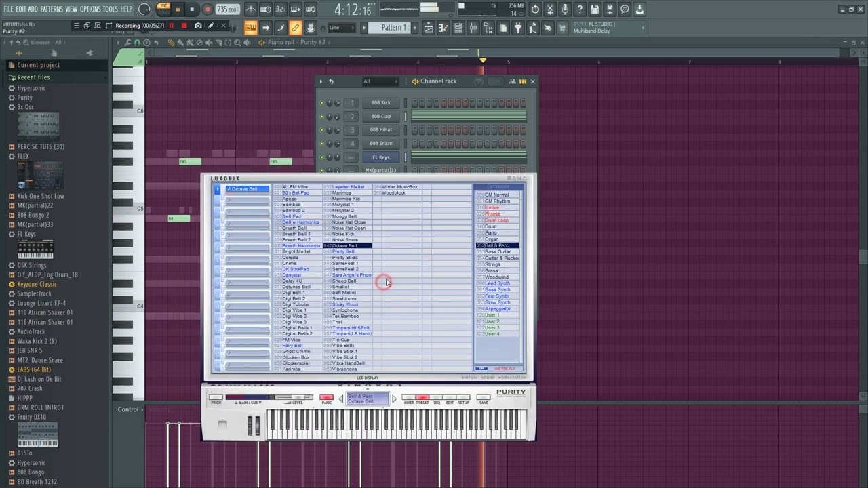Image resolution: width=868 pixels, height=488 pixels.
Task: Open the chat bubble icon in toolbar
Action: (625, 9)
